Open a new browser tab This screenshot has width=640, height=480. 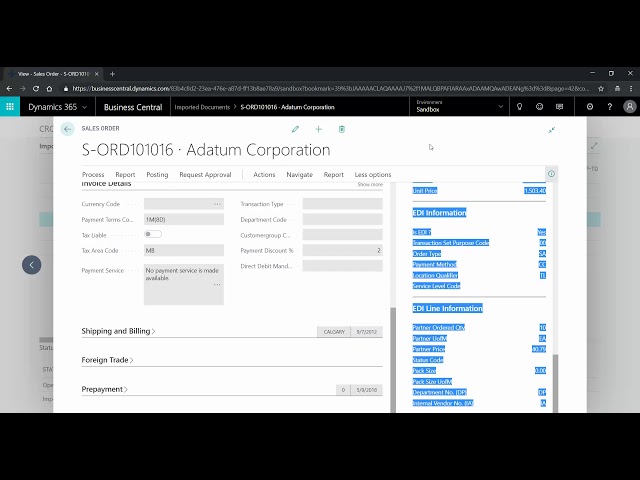coord(112,74)
